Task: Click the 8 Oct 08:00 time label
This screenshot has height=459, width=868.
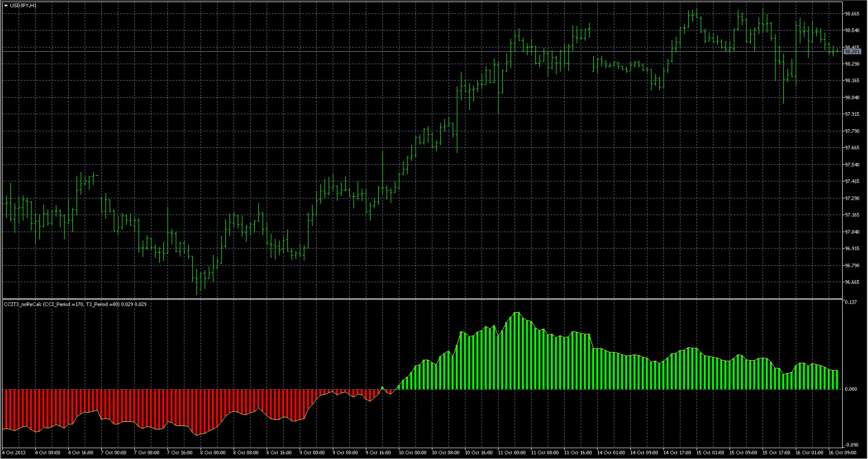Action: tap(245, 453)
